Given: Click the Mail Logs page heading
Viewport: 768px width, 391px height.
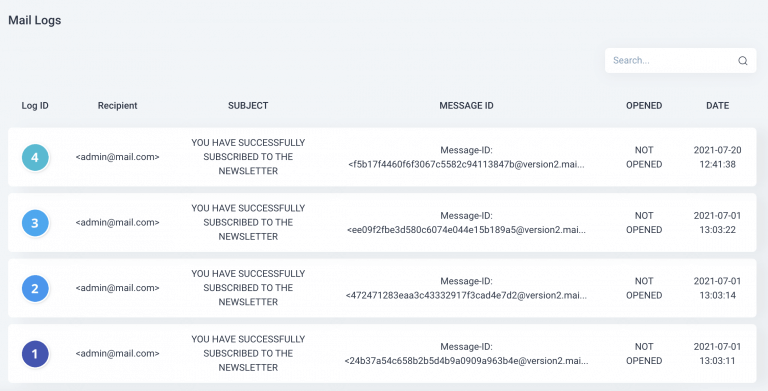Looking at the screenshot, I should [35, 21].
